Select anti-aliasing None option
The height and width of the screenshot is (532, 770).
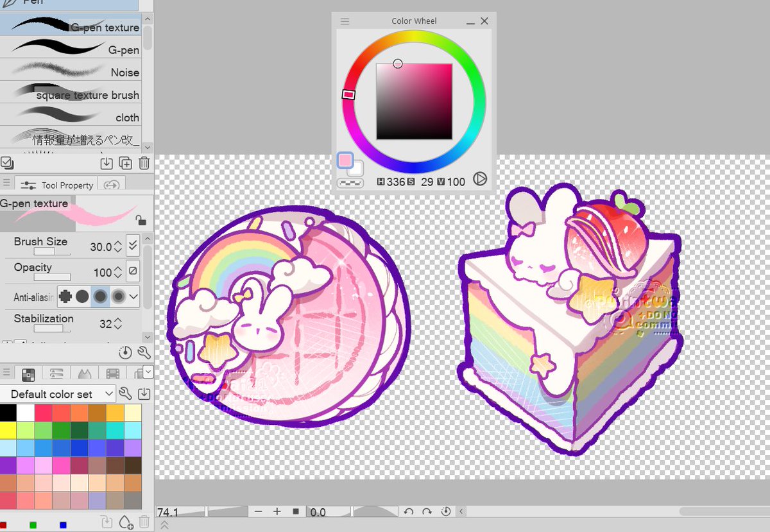click(x=65, y=296)
